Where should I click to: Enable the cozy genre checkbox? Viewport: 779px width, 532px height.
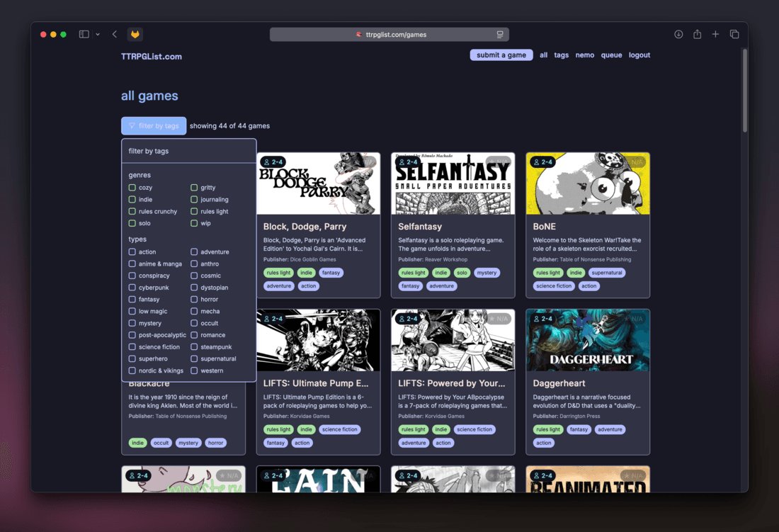pos(132,188)
